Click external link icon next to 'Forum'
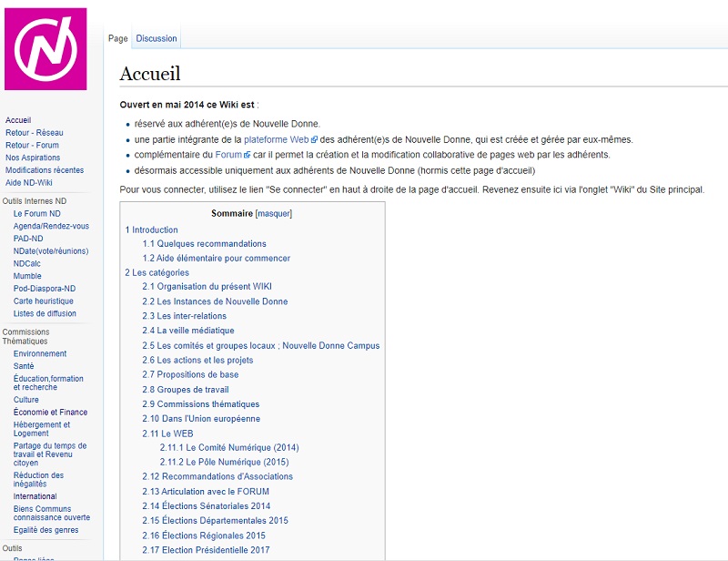 pyautogui.click(x=247, y=155)
